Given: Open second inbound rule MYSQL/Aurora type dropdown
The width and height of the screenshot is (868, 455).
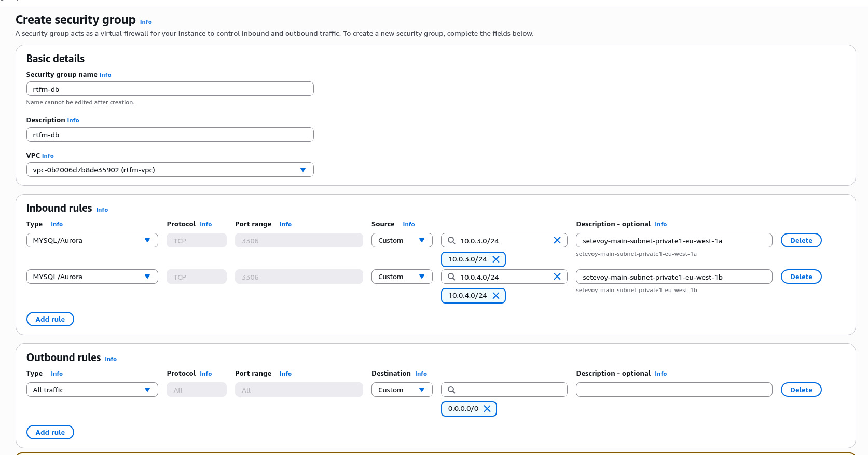Looking at the screenshot, I should [92, 277].
